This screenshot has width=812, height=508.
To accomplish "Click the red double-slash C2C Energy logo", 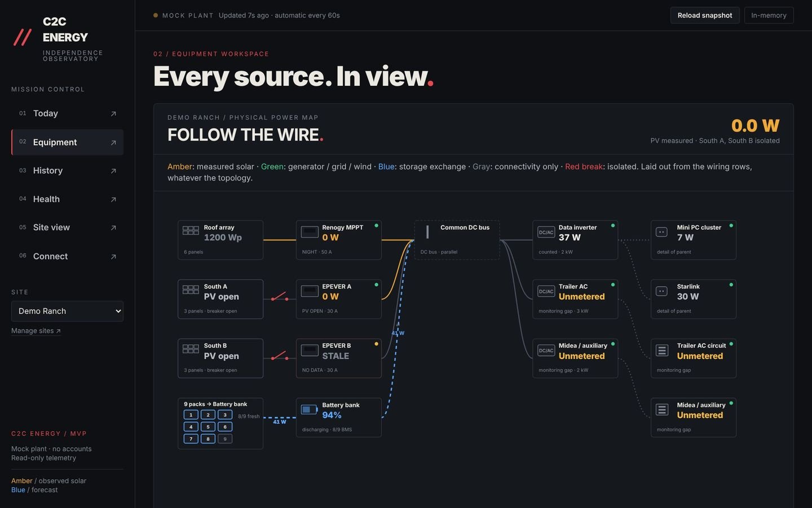I will coord(23,37).
